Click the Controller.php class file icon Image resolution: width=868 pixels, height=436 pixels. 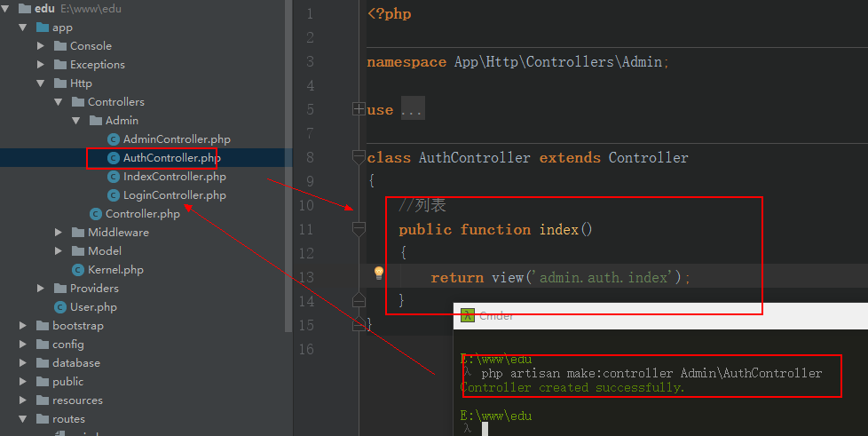pyautogui.click(x=95, y=214)
